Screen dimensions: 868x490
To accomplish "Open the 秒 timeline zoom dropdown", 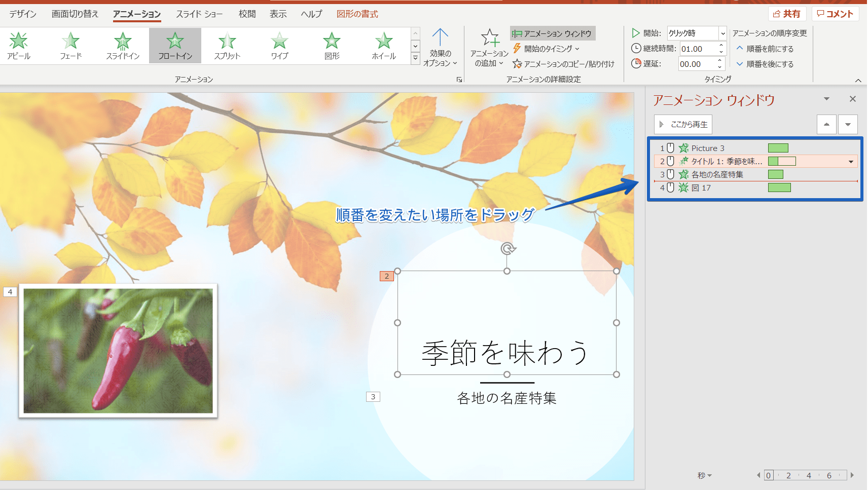I will click(x=705, y=475).
